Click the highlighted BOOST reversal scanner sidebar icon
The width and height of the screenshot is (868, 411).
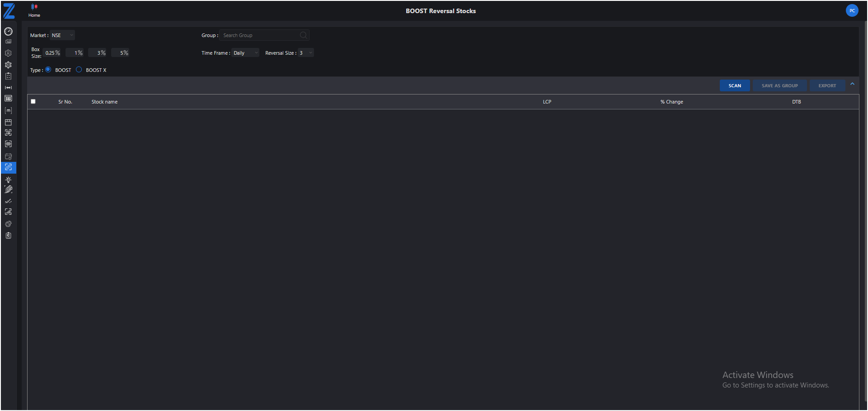click(8, 167)
